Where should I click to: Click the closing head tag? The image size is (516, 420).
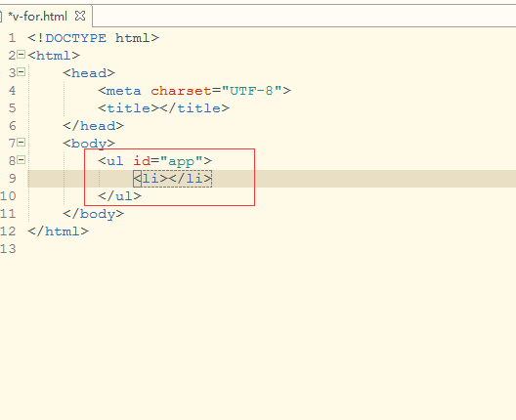(93, 126)
